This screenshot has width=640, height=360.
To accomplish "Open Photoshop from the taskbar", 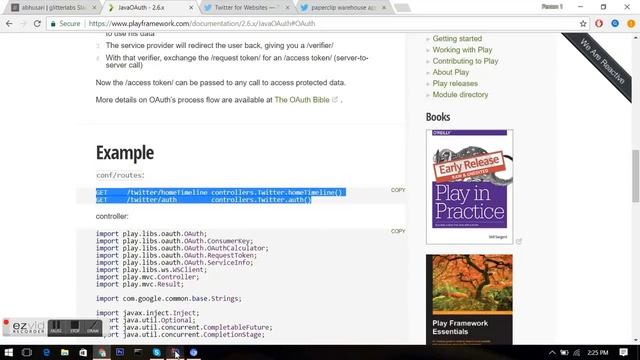I will click(120, 352).
